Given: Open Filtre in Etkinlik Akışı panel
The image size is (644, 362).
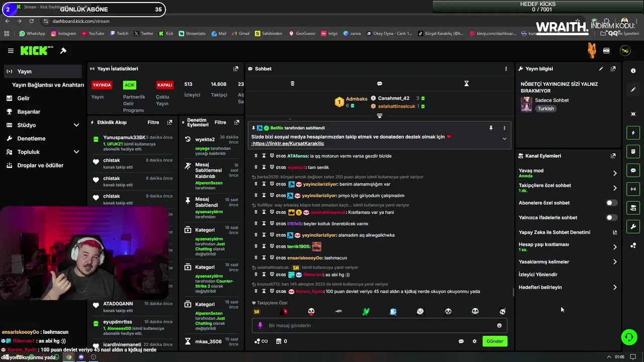Looking at the screenshot, I should 153,122.
